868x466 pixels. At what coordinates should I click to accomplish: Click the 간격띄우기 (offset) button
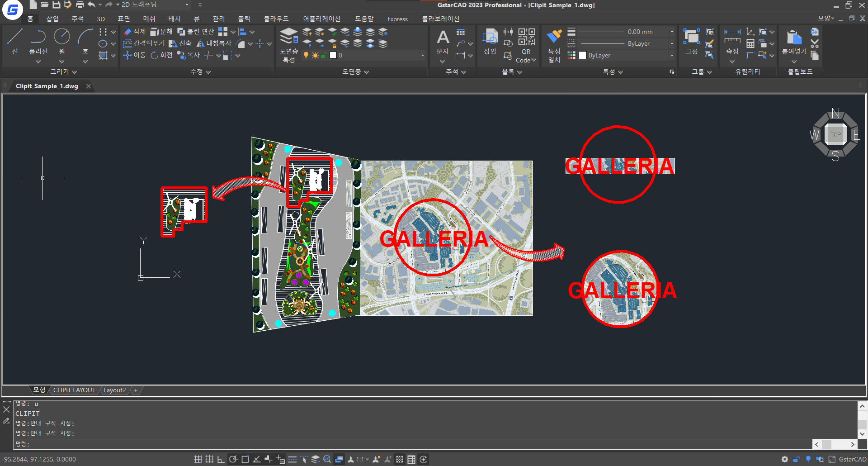[x=144, y=43]
